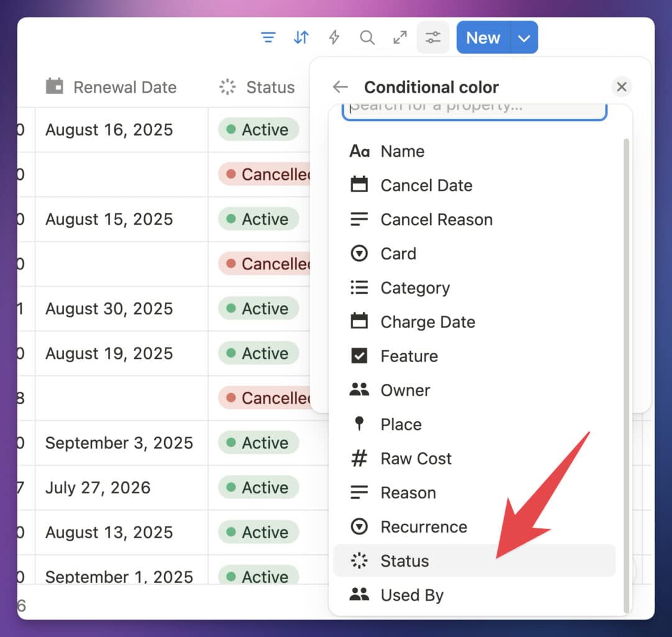Select the Status property in list
The height and width of the screenshot is (637, 672).
[x=474, y=560]
